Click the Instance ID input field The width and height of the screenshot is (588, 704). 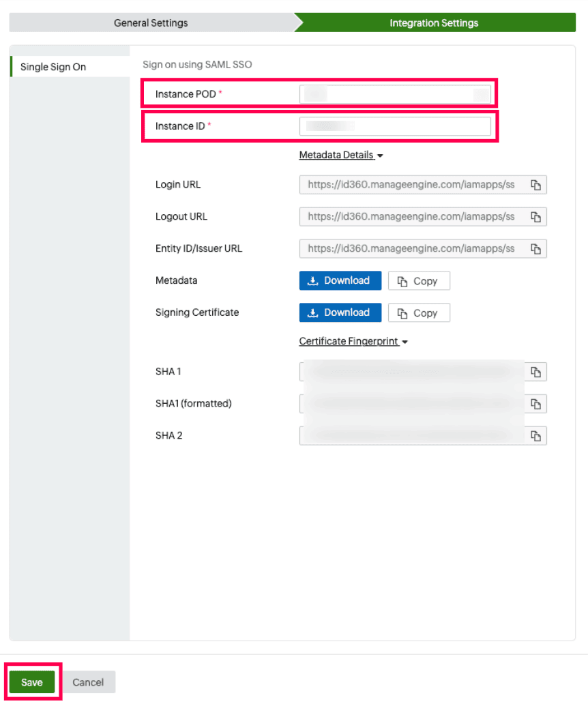[x=396, y=126]
